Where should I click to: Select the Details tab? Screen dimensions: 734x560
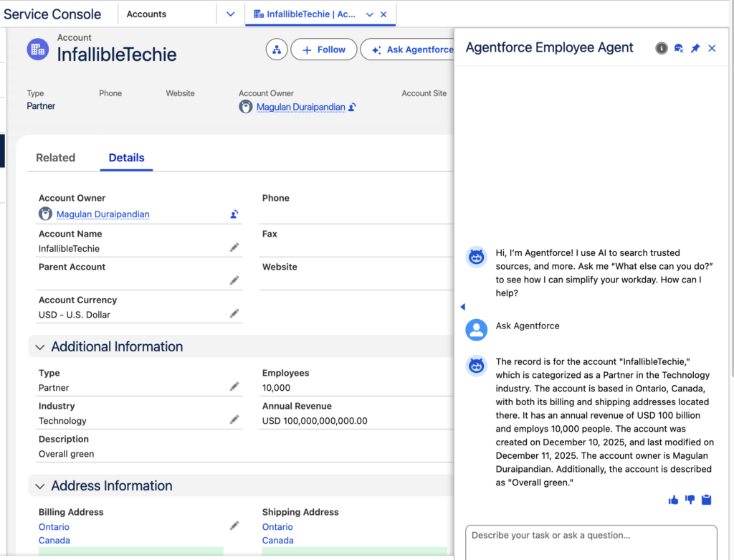pos(126,158)
